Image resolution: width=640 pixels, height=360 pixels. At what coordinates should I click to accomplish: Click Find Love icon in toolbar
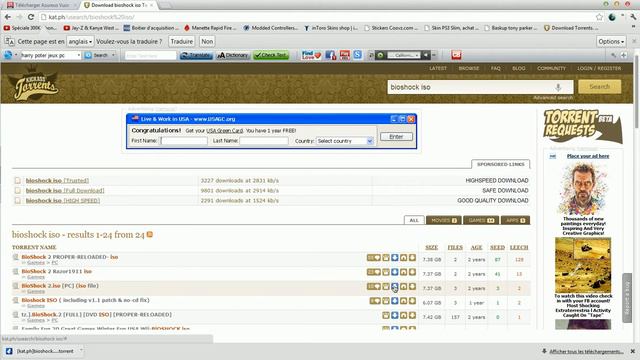pyautogui.click(x=311, y=55)
